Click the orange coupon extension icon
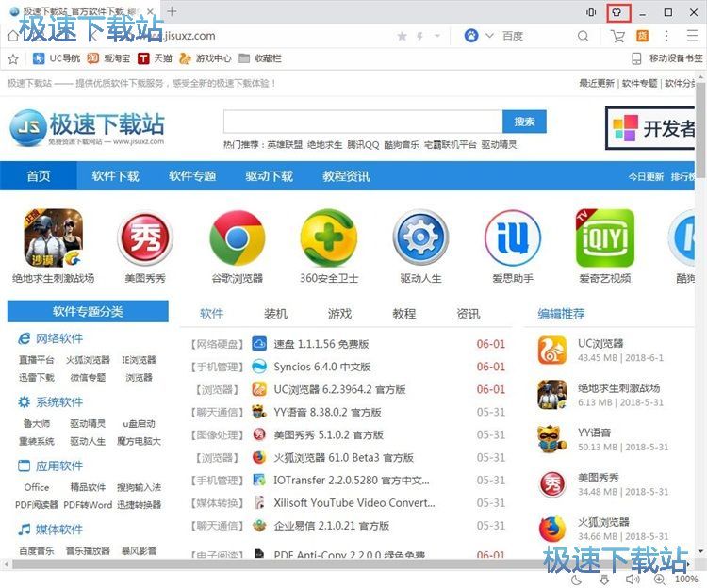The width and height of the screenshot is (707, 588). click(x=642, y=36)
